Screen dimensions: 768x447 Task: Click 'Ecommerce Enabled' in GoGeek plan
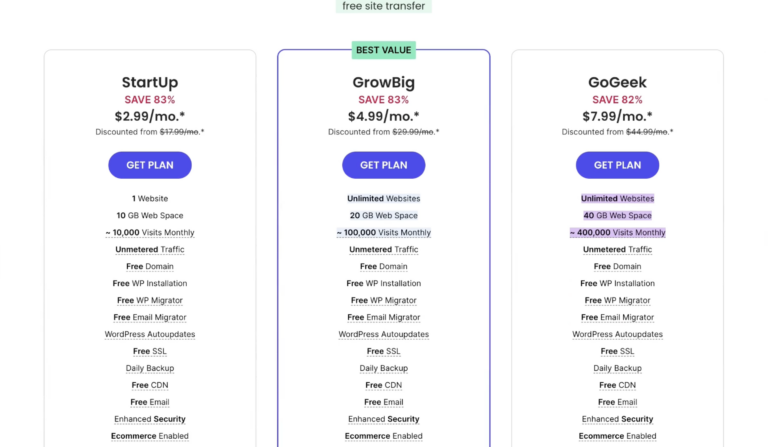(x=617, y=436)
